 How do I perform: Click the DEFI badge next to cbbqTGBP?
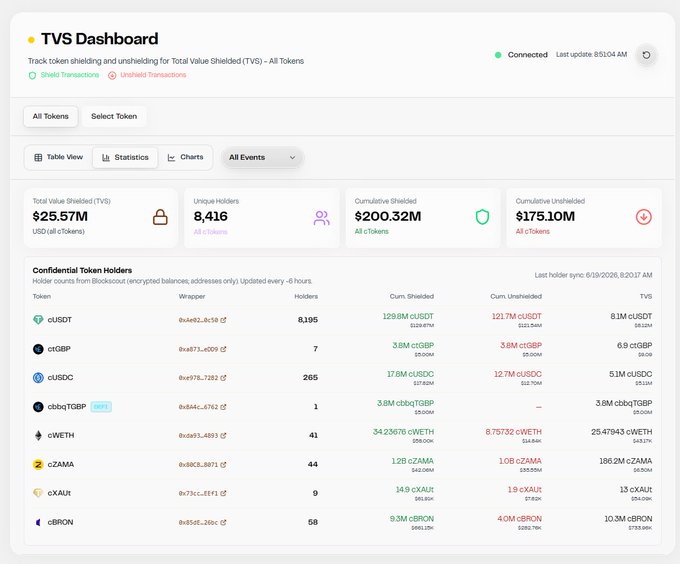(101, 407)
